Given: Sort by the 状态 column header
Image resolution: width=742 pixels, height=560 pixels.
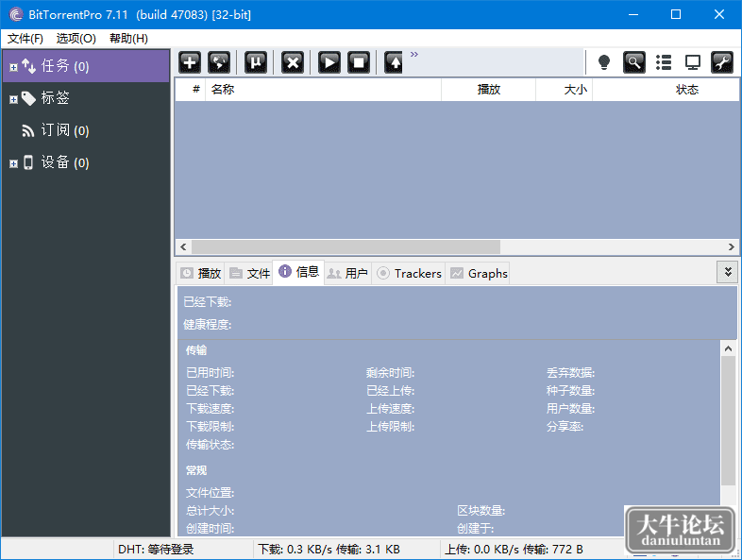Looking at the screenshot, I should pyautogui.click(x=666, y=90).
